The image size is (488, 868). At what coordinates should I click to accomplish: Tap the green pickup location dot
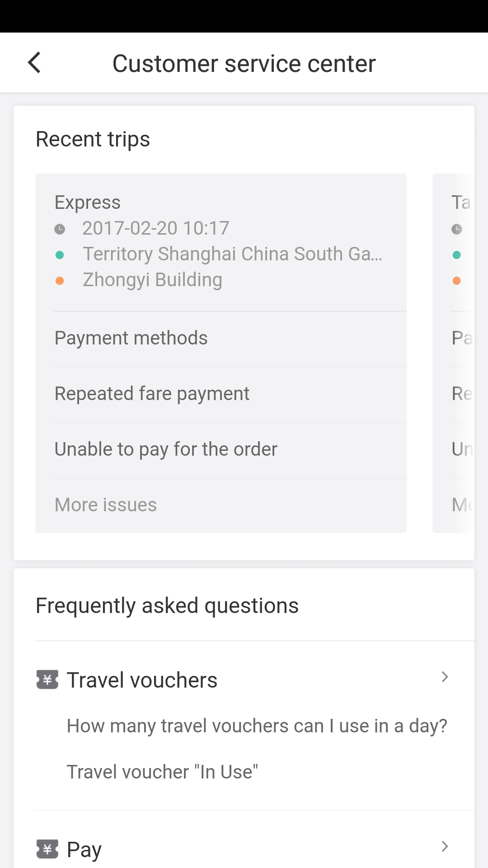tap(60, 255)
